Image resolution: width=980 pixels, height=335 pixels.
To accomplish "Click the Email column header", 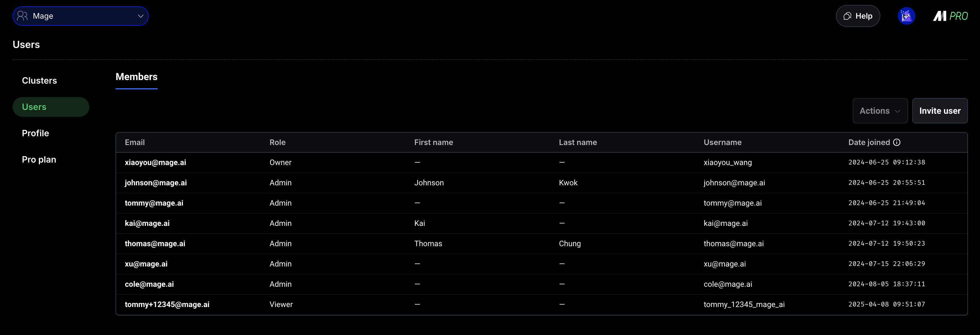I will [x=135, y=142].
